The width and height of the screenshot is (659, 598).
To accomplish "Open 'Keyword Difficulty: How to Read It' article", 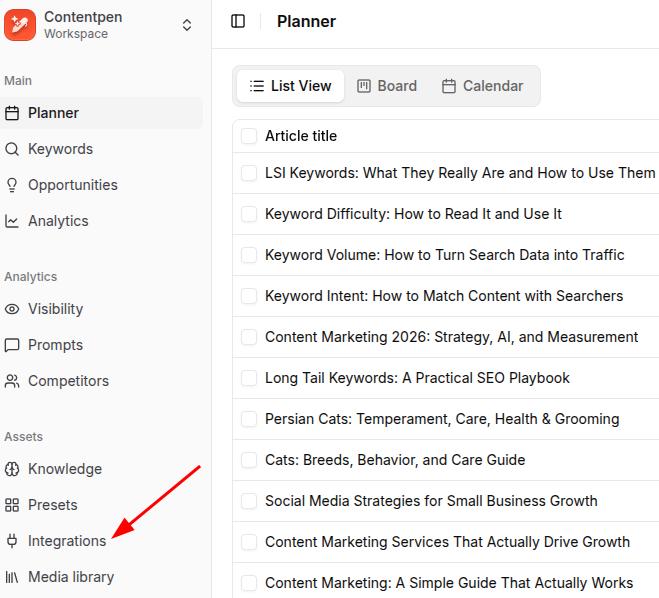I will (414, 214).
